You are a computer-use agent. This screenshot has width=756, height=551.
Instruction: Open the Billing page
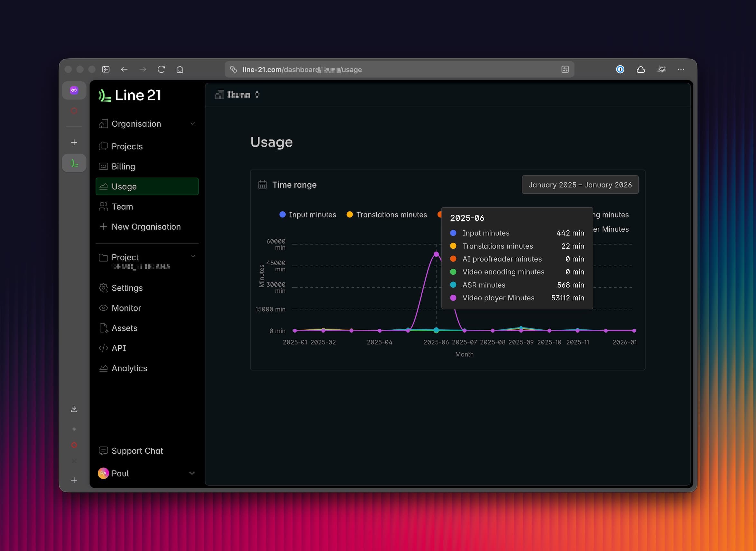[x=123, y=166]
